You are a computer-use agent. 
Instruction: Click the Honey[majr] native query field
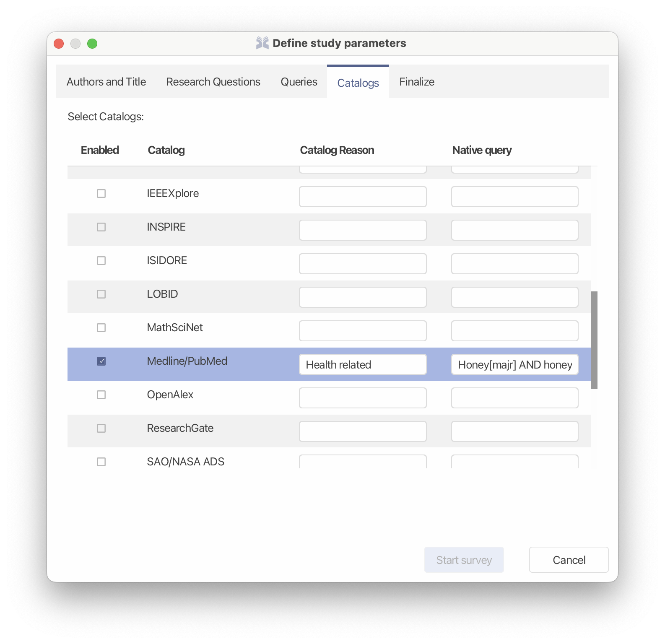point(515,364)
